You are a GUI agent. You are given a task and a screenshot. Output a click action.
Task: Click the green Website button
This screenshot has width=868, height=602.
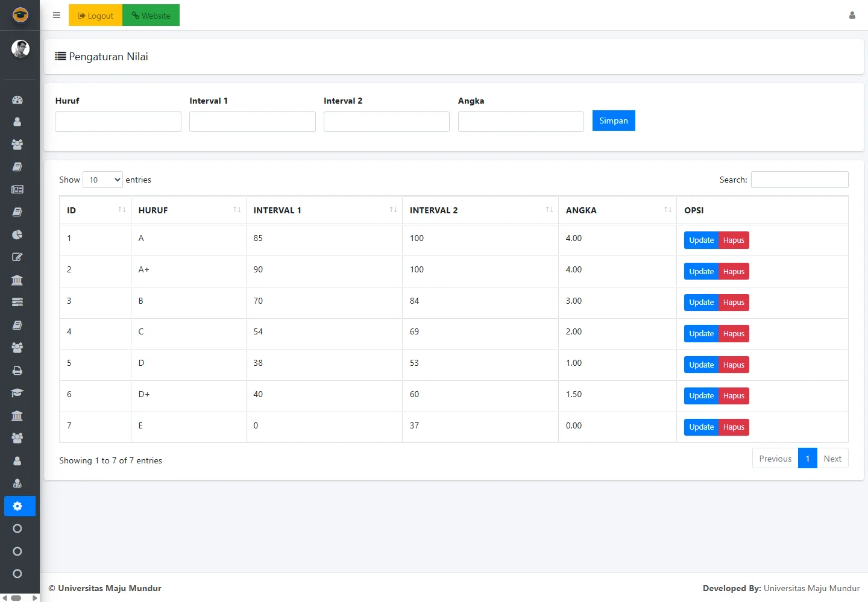point(151,16)
